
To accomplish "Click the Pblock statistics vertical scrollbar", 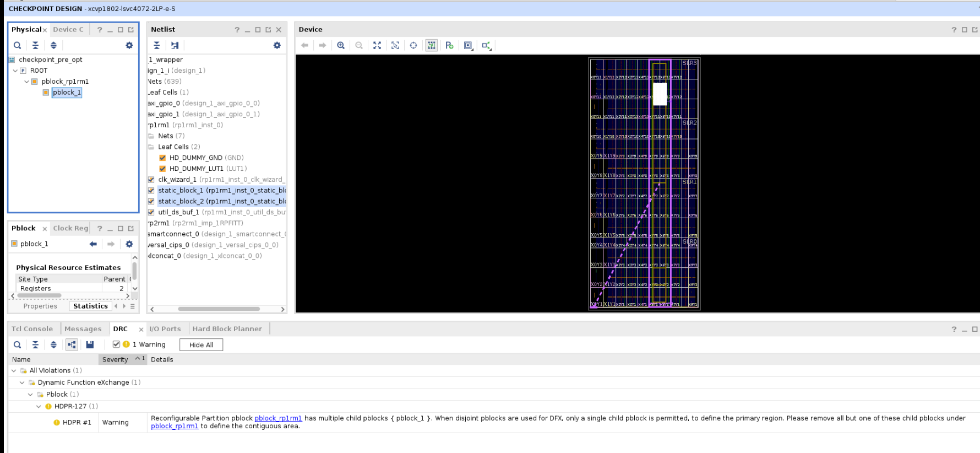I will pyautogui.click(x=135, y=271).
